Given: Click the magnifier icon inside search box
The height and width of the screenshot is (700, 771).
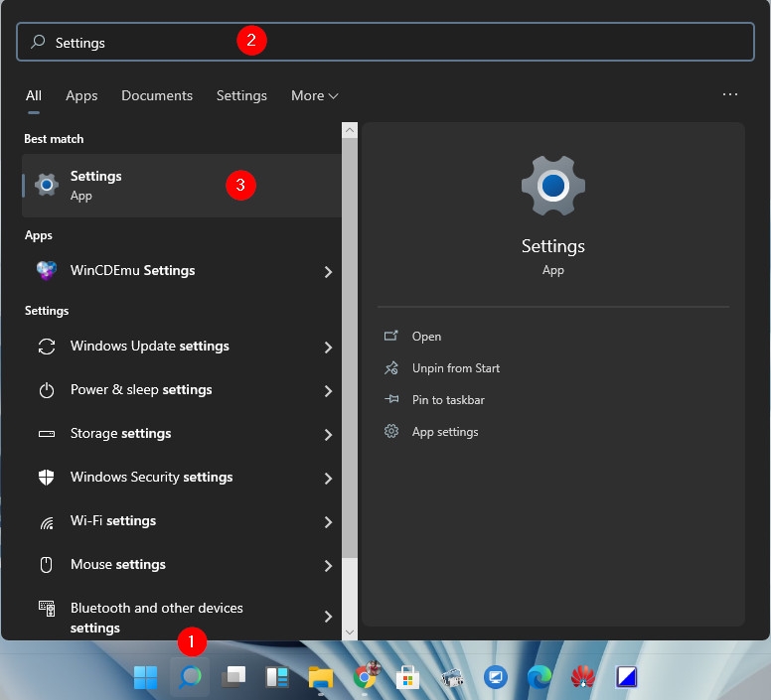Looking at the screenshot, I should click(x=38, y=42).
